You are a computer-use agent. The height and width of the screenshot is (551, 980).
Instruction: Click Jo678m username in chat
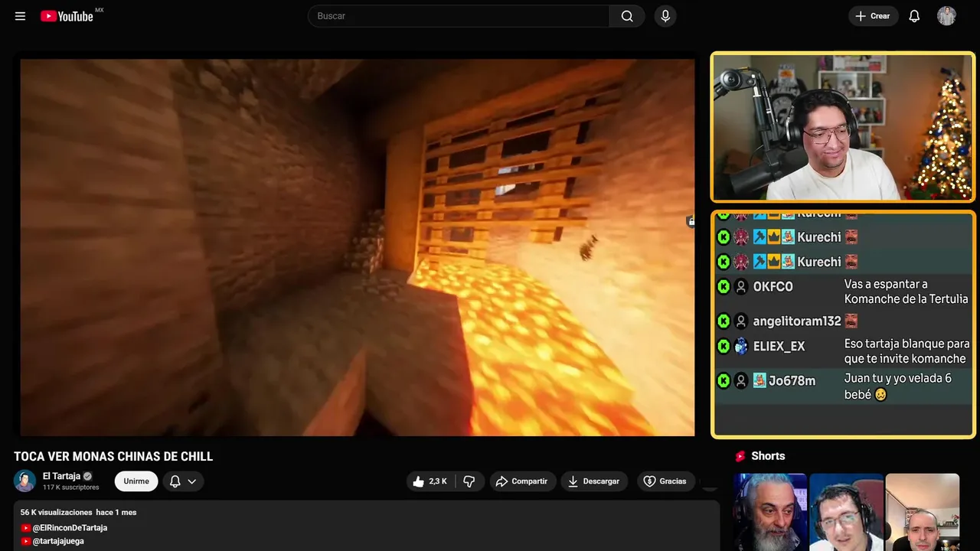pyautogui.click(x=792, y=381)
